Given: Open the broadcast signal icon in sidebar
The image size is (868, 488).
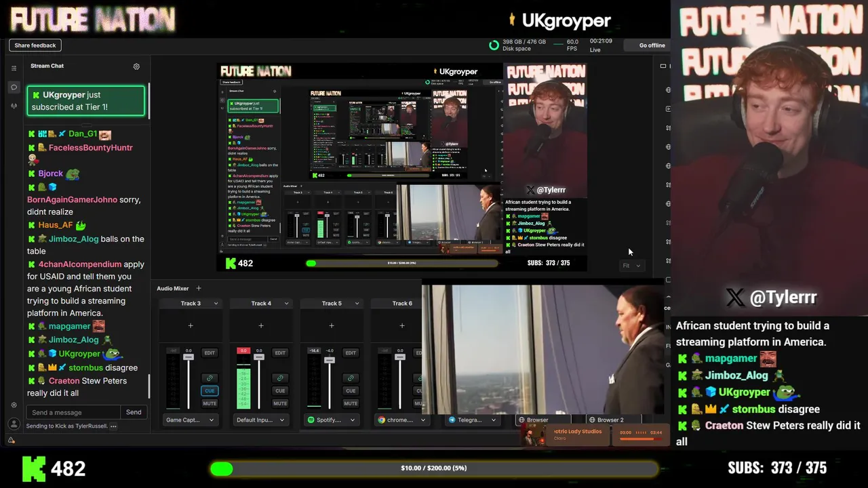Looking at the screenshot, I should click(14, 106).
